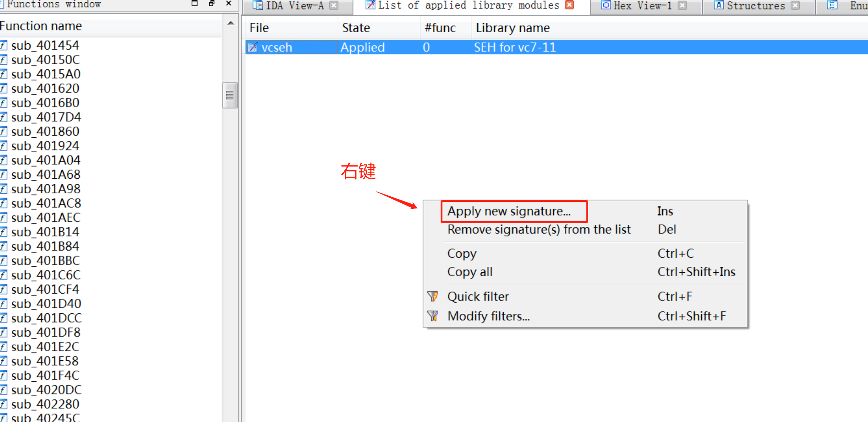The image size is (868, 422).
Task: Choose Remove signature(s) from the list
Action: pyautogui.click(x=539, y=230)
